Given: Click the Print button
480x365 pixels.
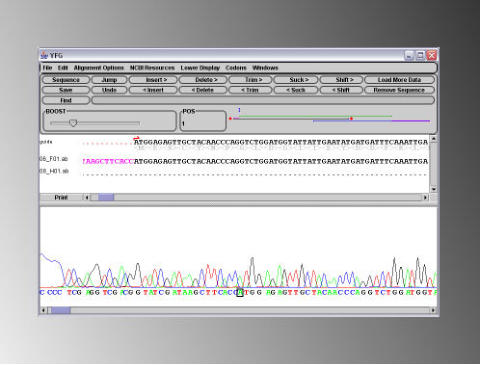Looking at the screenshot, I should click(61, 198).
